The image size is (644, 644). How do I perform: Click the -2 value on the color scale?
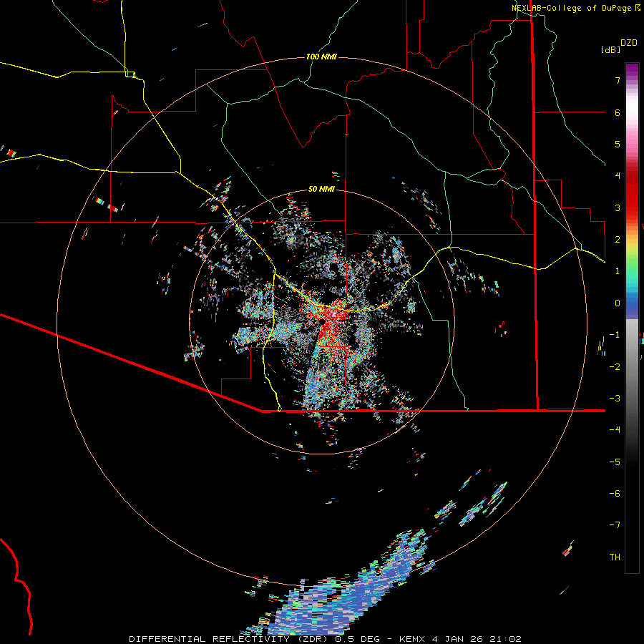pyautogui.click(x=615, y=367)
